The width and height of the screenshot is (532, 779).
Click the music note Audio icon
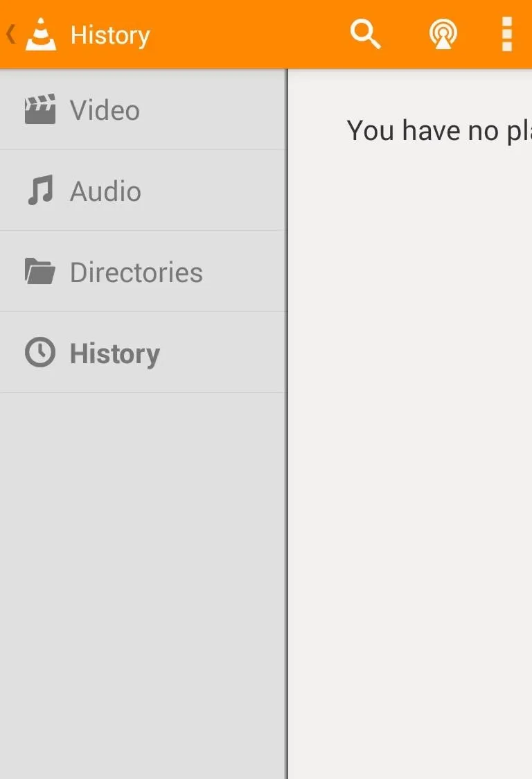pyautogui.click(x=40, y=190)
